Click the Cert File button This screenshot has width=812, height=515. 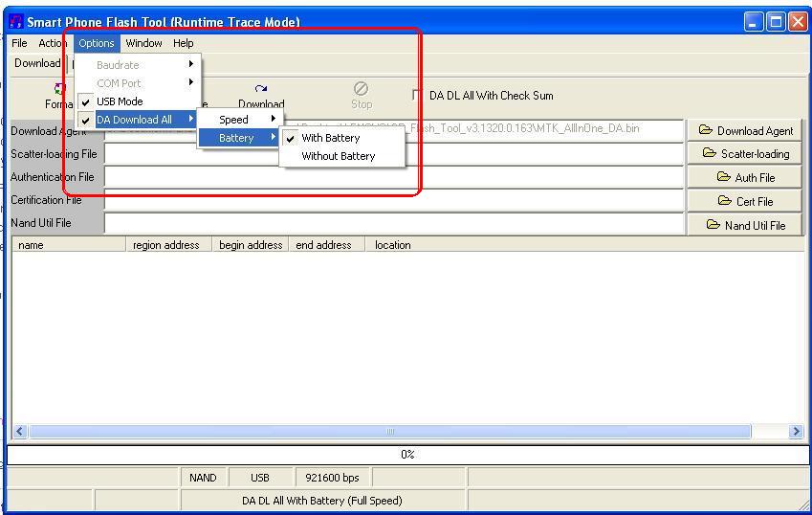point(745,202)
